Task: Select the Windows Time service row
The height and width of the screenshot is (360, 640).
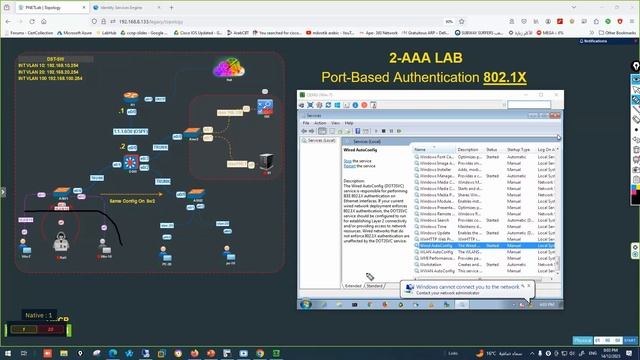Action: pos(485,227)
